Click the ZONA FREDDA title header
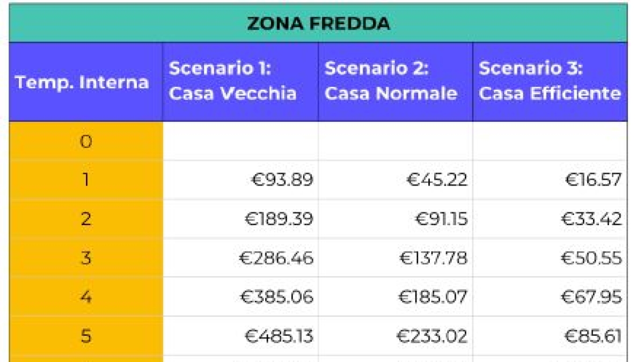This screenshot has width=644, height=362. (x=318, y=24)
